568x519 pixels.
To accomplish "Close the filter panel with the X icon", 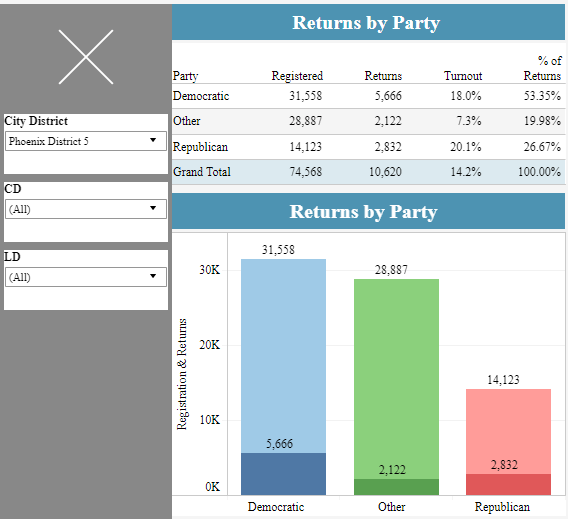I will click(x=86, y=57).
